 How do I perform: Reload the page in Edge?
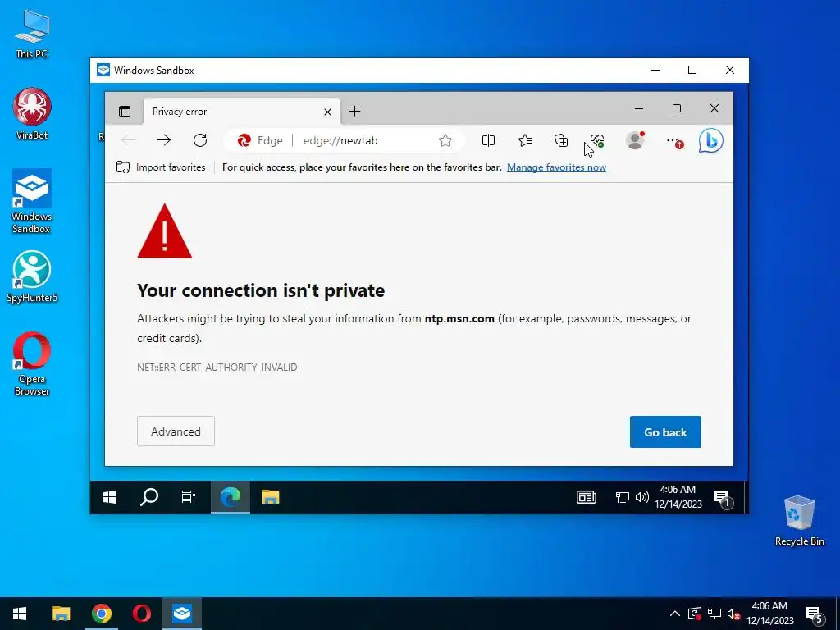coord(200,140)
